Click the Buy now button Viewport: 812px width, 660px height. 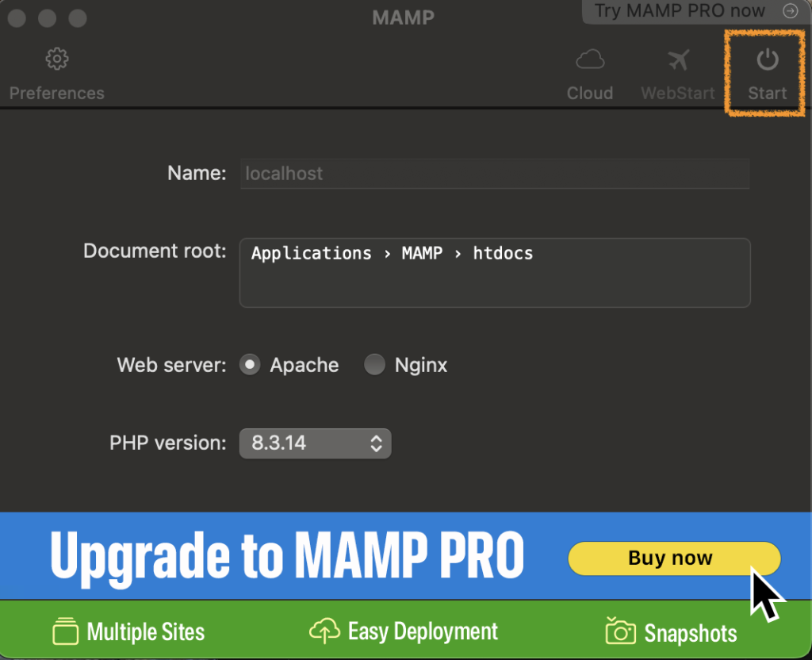[674, 558]
